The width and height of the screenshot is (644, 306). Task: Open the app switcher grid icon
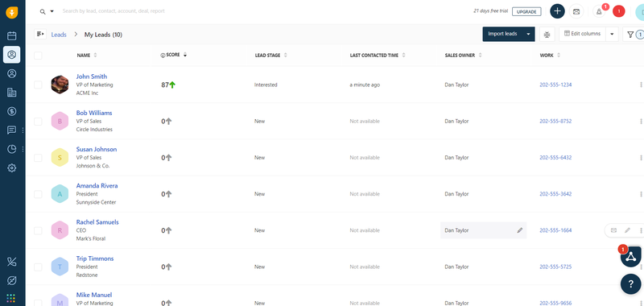tap(11, 298)
